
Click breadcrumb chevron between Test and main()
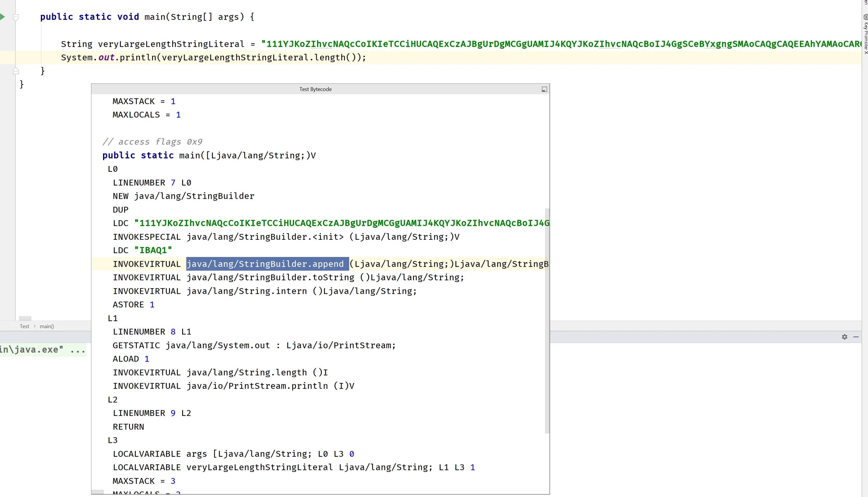tap(34, 326)
